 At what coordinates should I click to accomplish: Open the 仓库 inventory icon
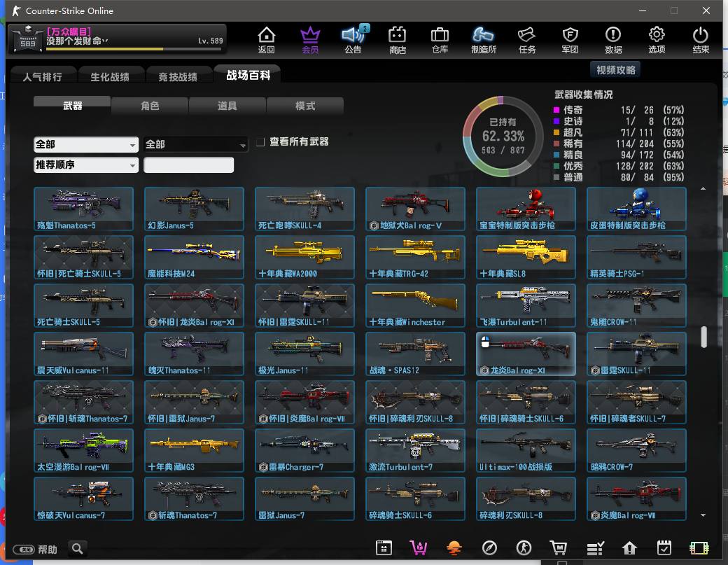(440, 39)
